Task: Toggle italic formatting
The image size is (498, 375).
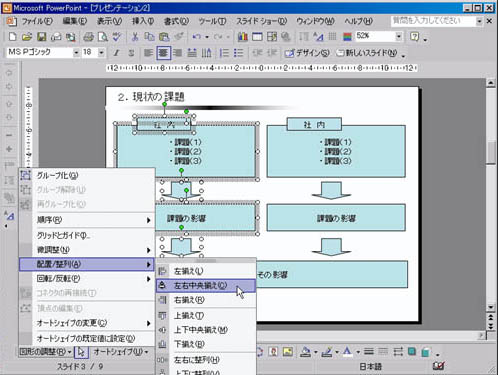Action: point(116,53)
